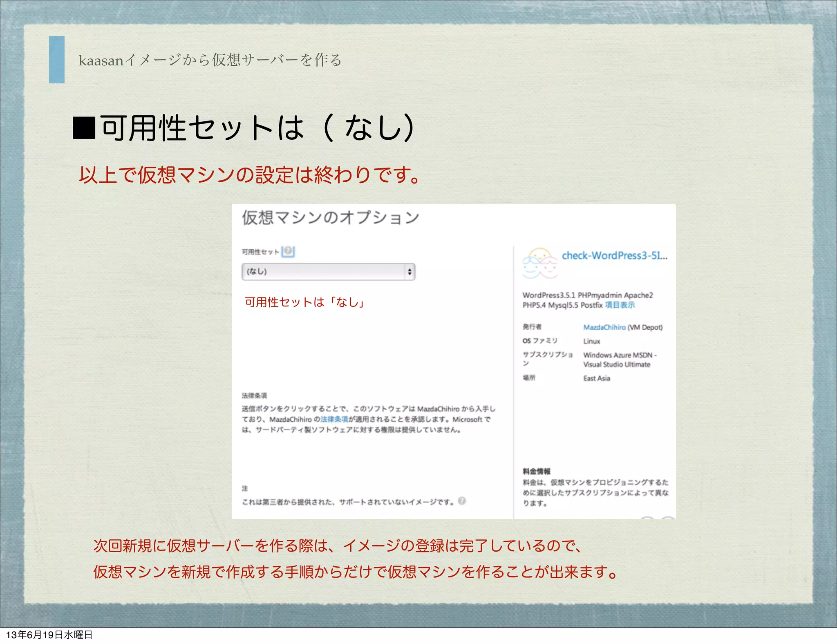Click the 'Linux' OS family value
The image size is (837, 644).
[591, 341]
